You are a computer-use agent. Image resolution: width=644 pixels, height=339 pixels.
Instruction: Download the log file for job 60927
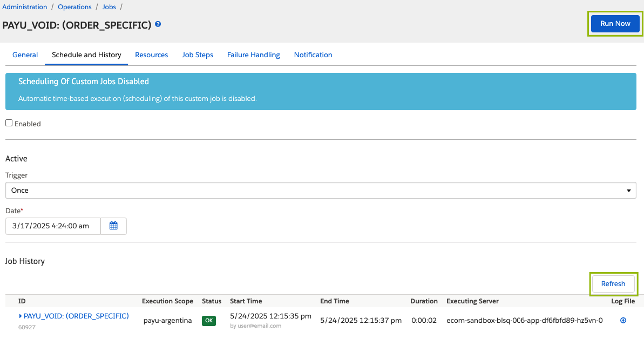point(623,321)
